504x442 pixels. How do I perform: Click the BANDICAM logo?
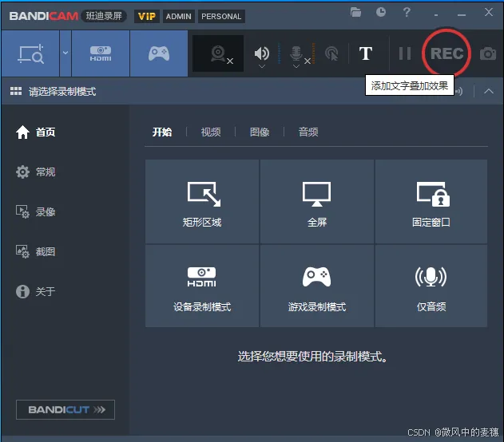(44, 16)
